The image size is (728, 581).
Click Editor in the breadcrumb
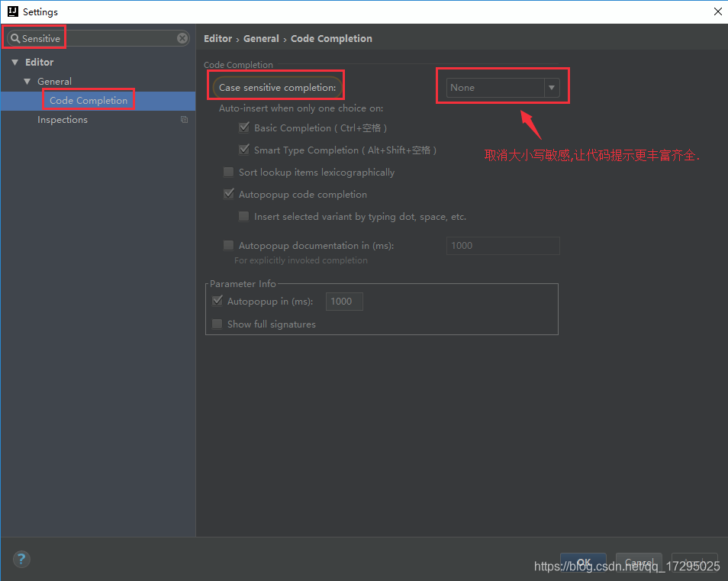pos(217,38)
